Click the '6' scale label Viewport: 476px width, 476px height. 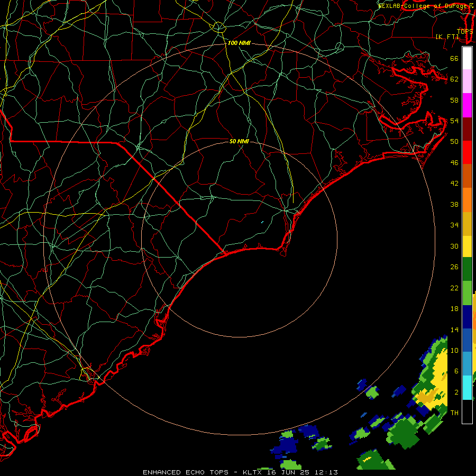tap(456, 371)
